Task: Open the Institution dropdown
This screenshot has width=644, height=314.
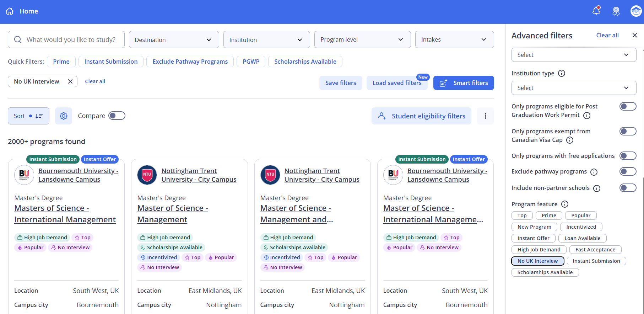Action: tap(266, 39)
